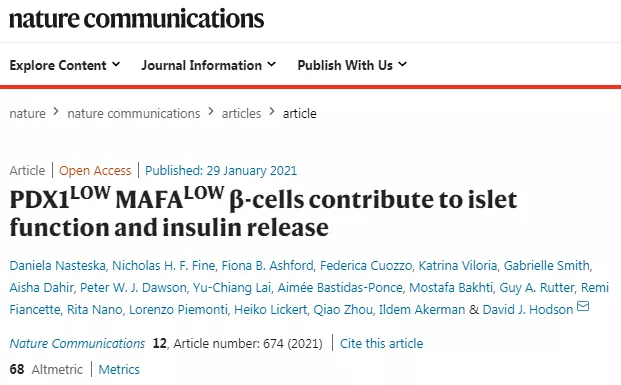Click the envelope icon beside David J. Hodson
621x385 pixels.
pos(583,306)
